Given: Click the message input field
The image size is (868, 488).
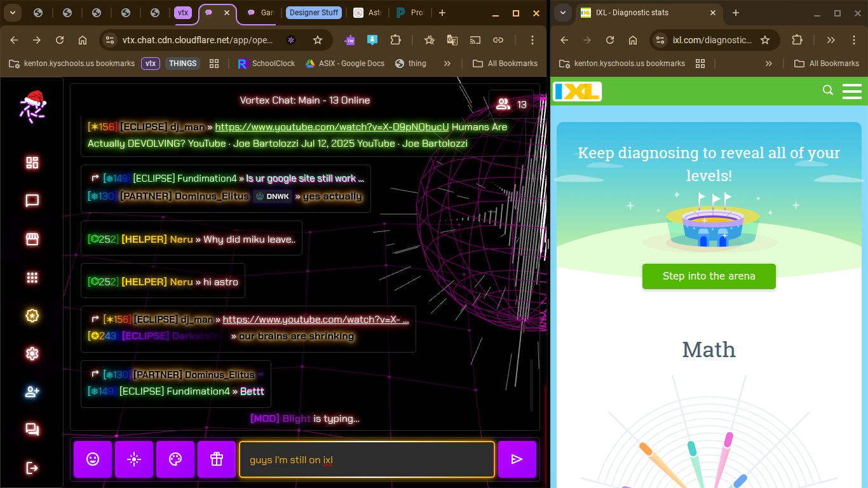Looking at the screenshot, I should click(366, 459).
